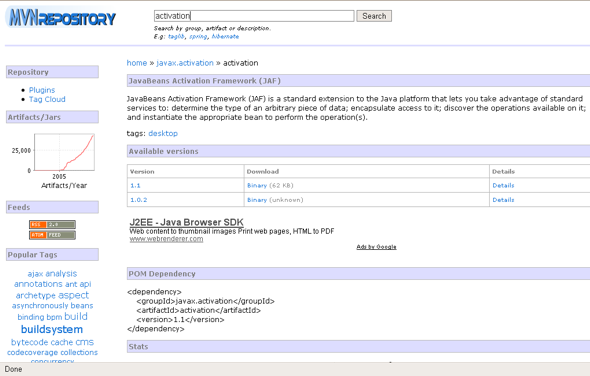This screenshot has height=376, width=590.
Task: Click the RSS 2.0 feed badge
Action: (52, 225)
